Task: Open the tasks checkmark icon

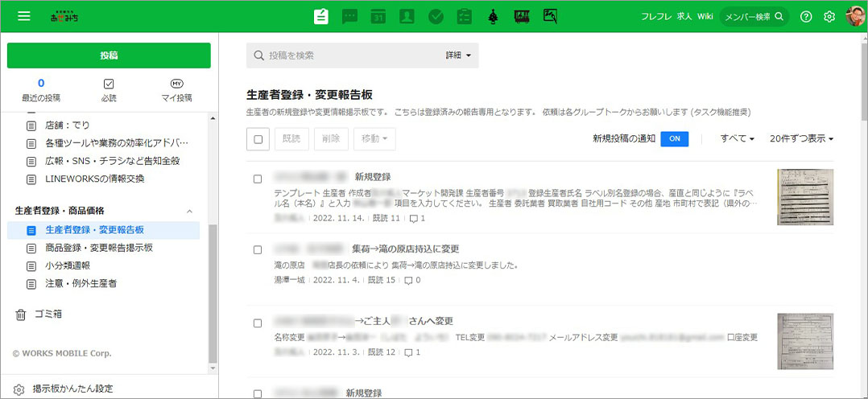Action: [436, 16]
